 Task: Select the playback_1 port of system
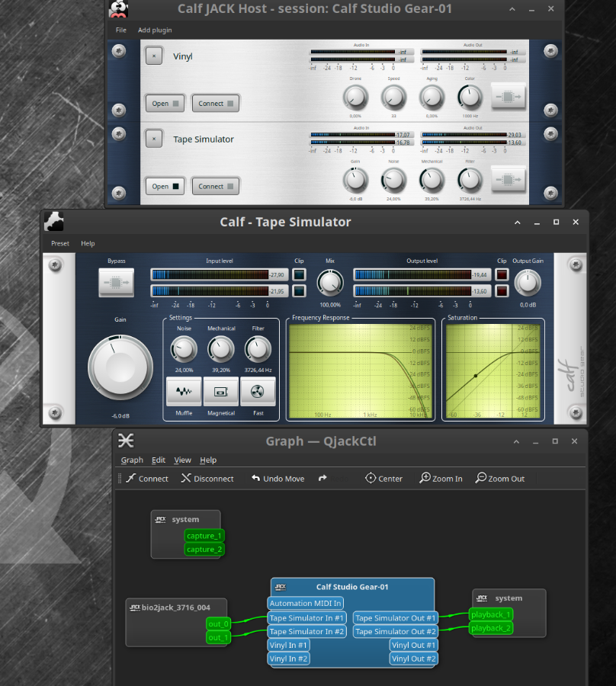pyautogui.click(x=491, y=614)
